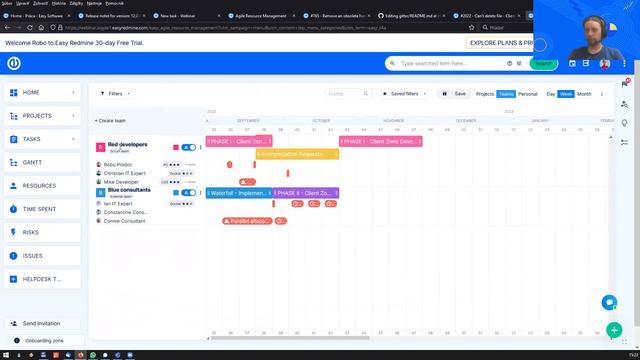Expand the Projects menu arrow
The image size is (640, 360).
(73, 116)
